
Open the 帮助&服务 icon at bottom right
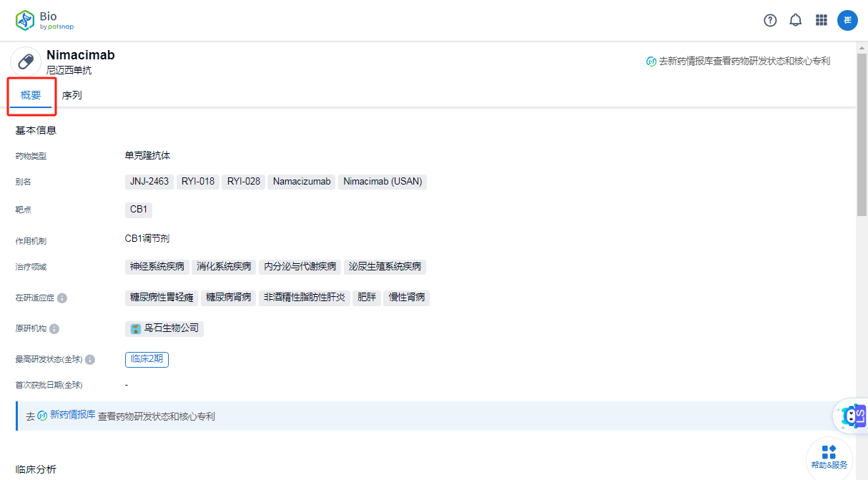tap(829, 456)
